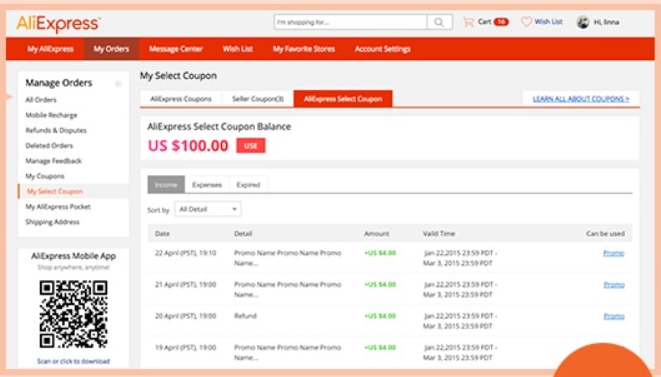Click the AliExpress Mobile App heading
Viewport: 661px width, 377px height.
(x=73, y=256)
